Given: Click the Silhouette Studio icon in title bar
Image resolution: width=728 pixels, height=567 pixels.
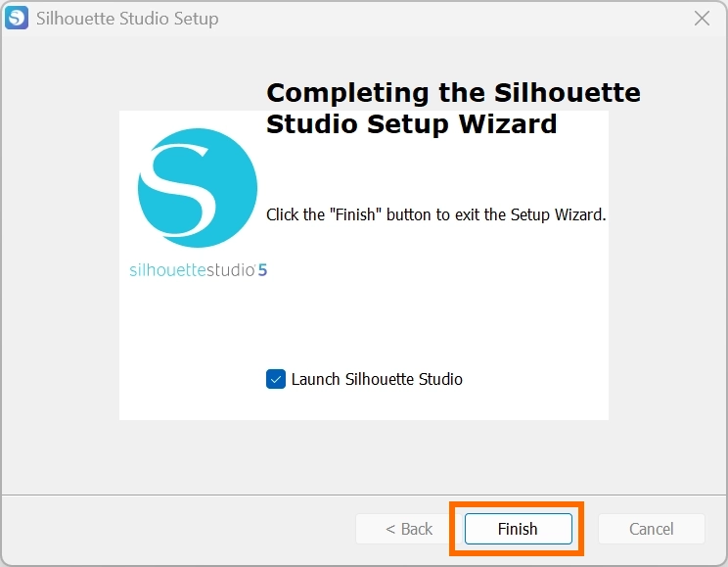Looking at the screenshot, I should 17,19.
